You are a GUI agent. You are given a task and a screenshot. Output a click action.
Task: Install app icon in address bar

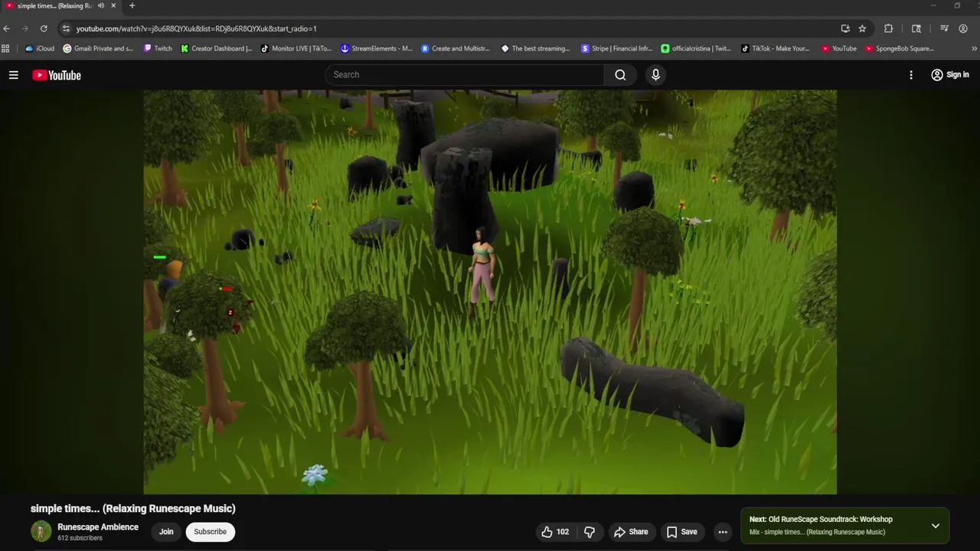pos(845,28)
